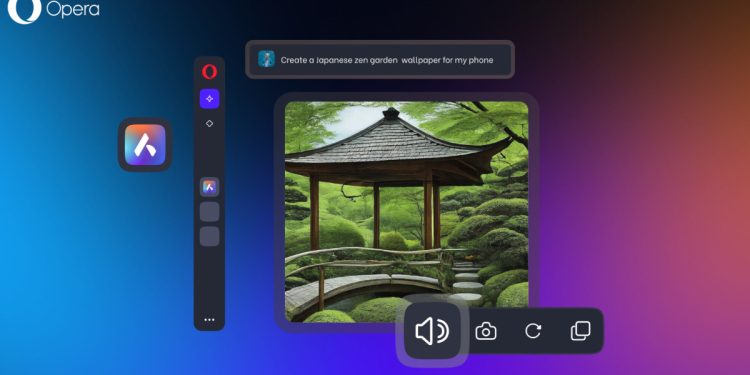
Task: Click the Opera logo in the top-left corner
Action: pyautogui.click(x=54, y=10)
